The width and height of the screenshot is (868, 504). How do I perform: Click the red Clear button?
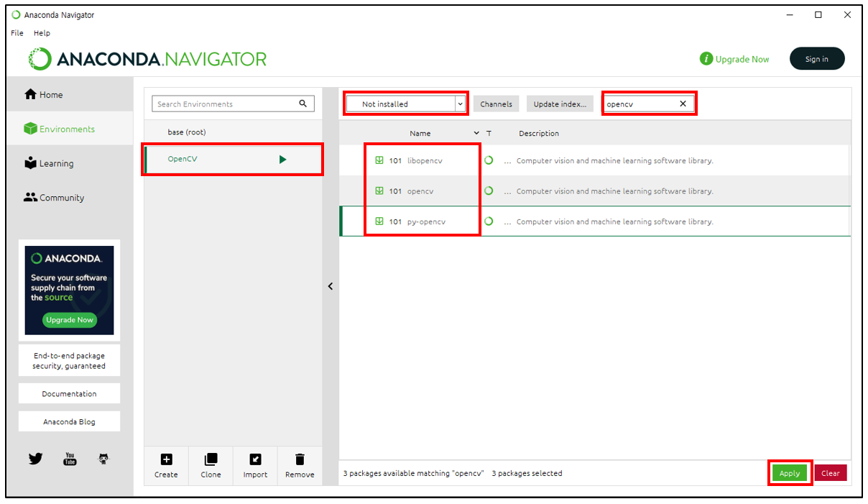click(831, 473)
